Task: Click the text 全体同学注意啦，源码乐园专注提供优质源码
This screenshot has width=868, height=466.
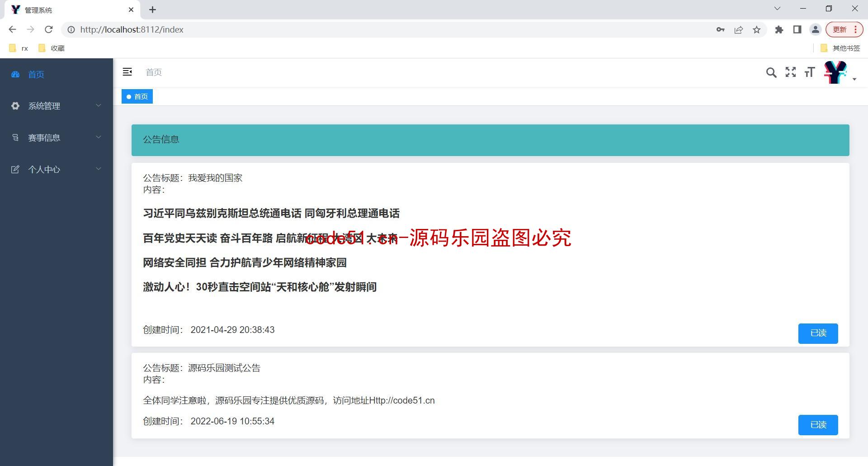Action: coord(233,400)
